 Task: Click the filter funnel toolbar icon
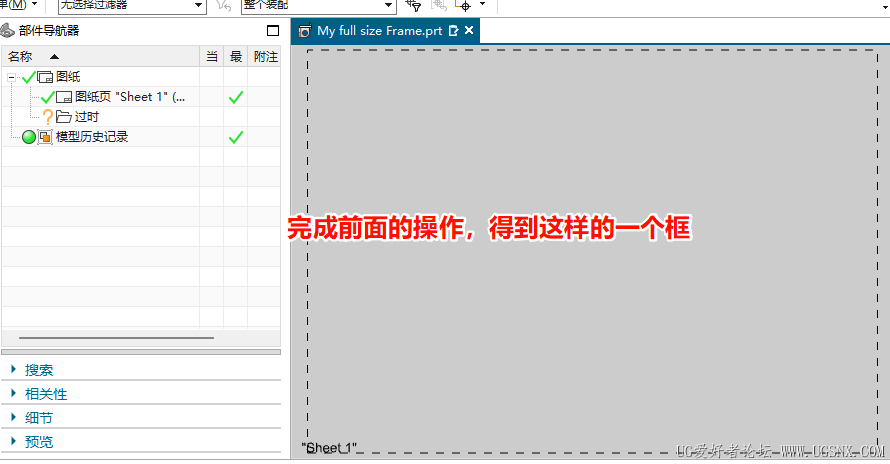(413, 6)
